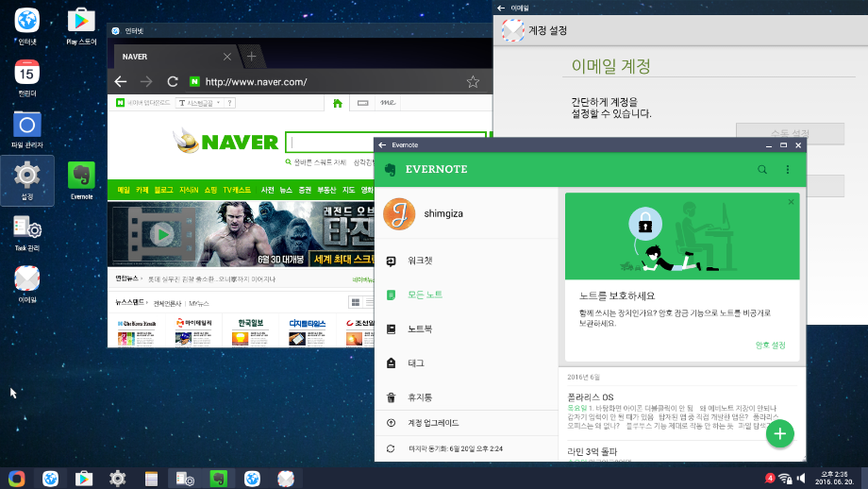
Task: Go back in the Internet browser
Action: point(120,82)
